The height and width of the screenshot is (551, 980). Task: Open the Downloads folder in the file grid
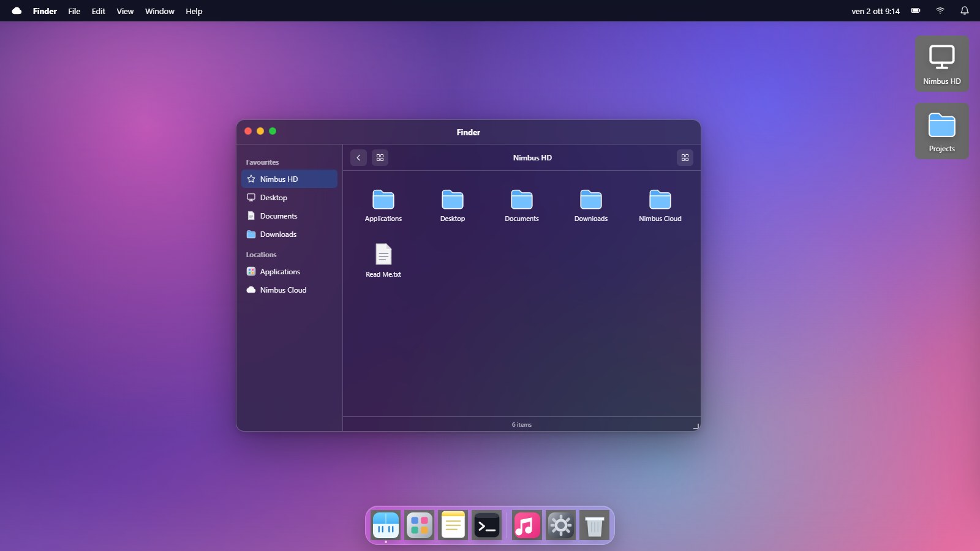tap(591, 206)
